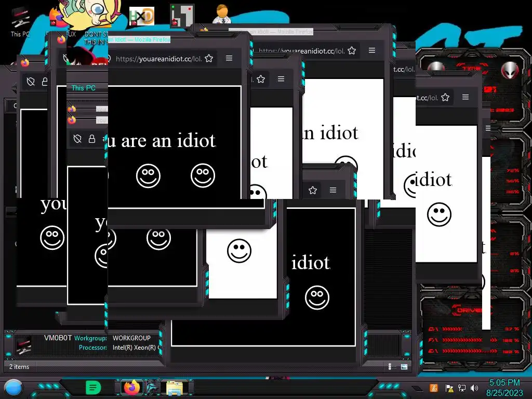Click volume speaker tray icon

[474, 388]
